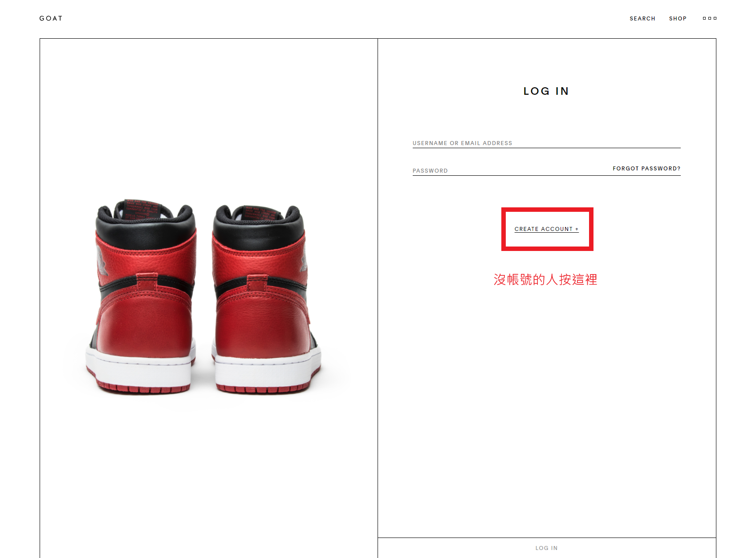Focus the Username or Email Address field
This screenshot has height=558, width=756.
coord(546,143)
